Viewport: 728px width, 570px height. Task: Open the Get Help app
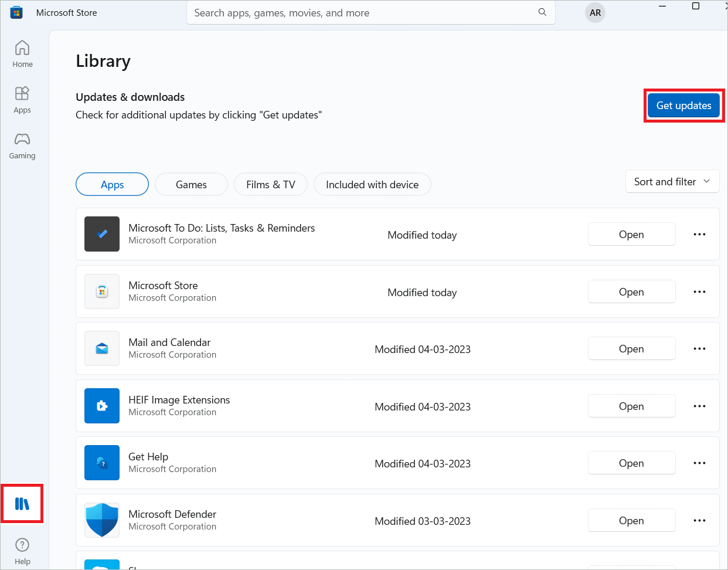click(x=631, y=463)
